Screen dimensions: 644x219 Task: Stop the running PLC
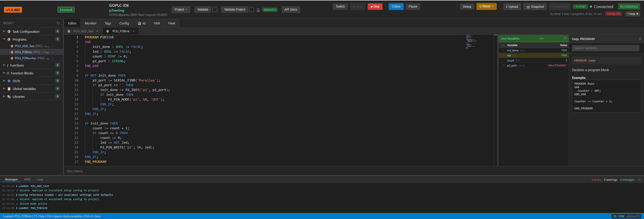point(375,7)
